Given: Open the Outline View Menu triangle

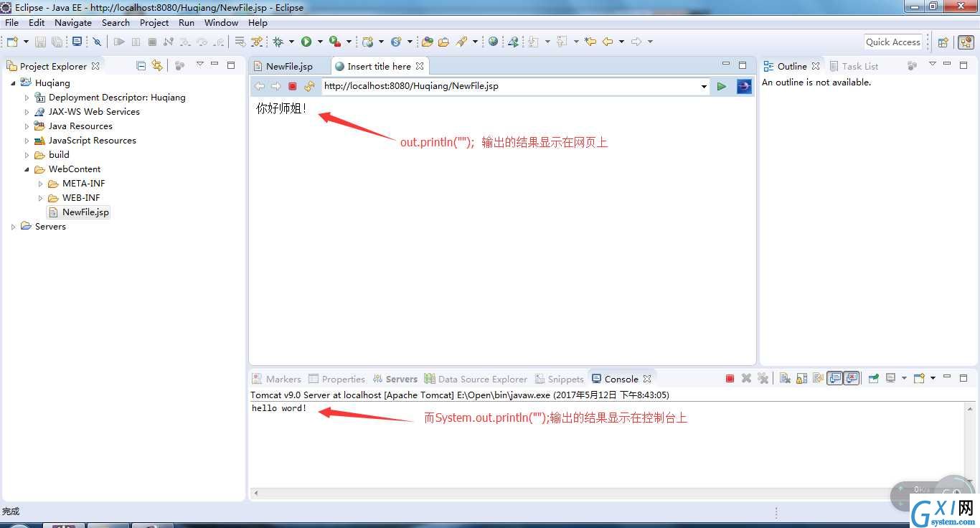Looking at the screenshot, I should click(933, 65).
